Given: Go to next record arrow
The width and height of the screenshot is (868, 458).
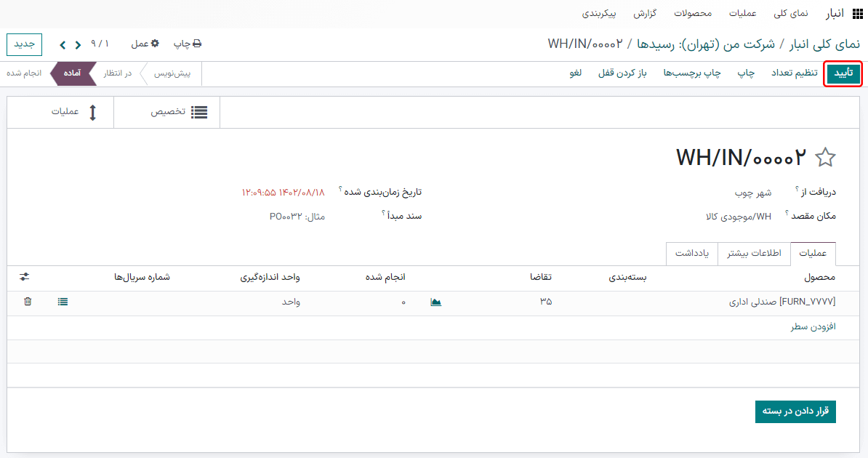Looking at the screenshot, I should [x=63, y=44].
